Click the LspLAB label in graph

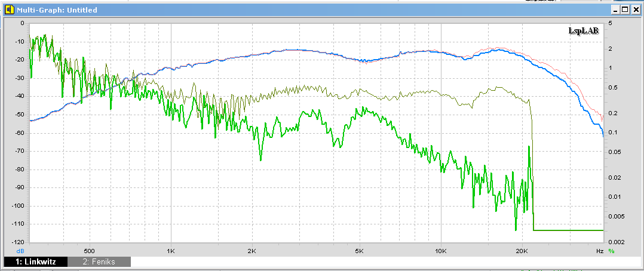(x=583, y=31)
